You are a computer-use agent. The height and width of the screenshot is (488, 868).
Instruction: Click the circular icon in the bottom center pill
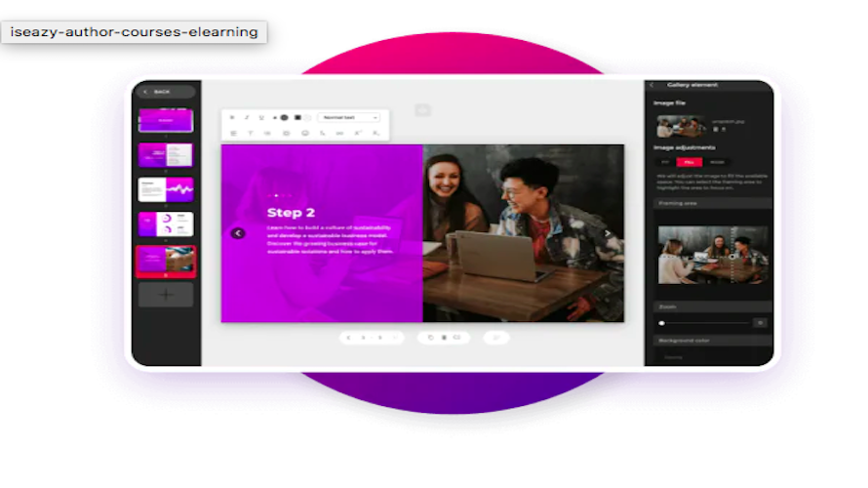coord(431,338)
